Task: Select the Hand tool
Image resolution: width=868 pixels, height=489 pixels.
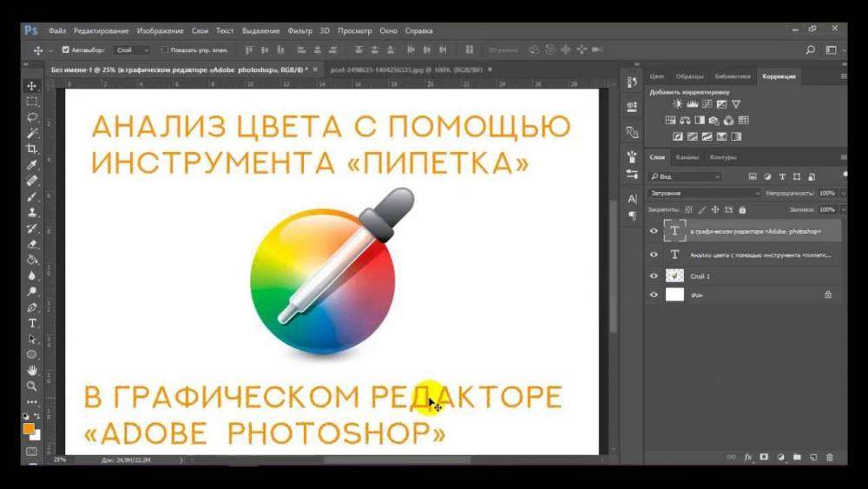Action: (31, 371)
